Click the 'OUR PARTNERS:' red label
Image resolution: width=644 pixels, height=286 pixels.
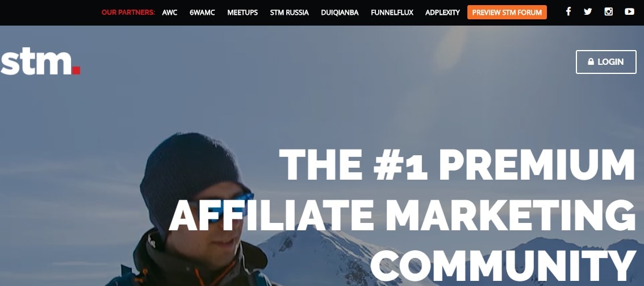pyautogui.click(x=128, y=13)
